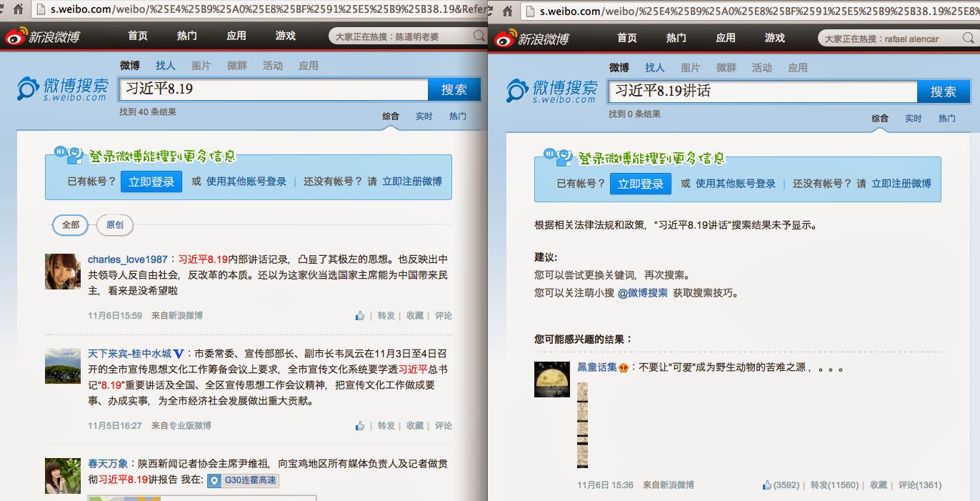
Task: Click 首页 in the right window's top nav
Action: click(627, 38)
